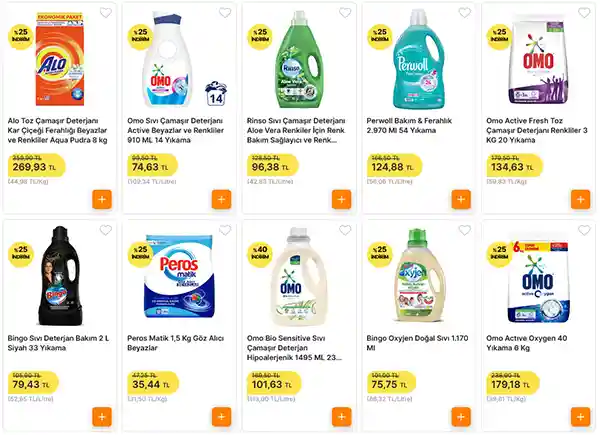Mark Bingo Siyah detergent as favorite
This screenshot has height=435, width=600.
(105, 231)
